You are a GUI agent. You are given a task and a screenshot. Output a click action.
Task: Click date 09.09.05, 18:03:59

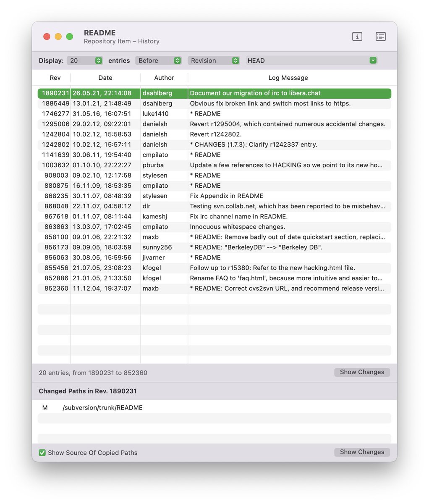102,247
